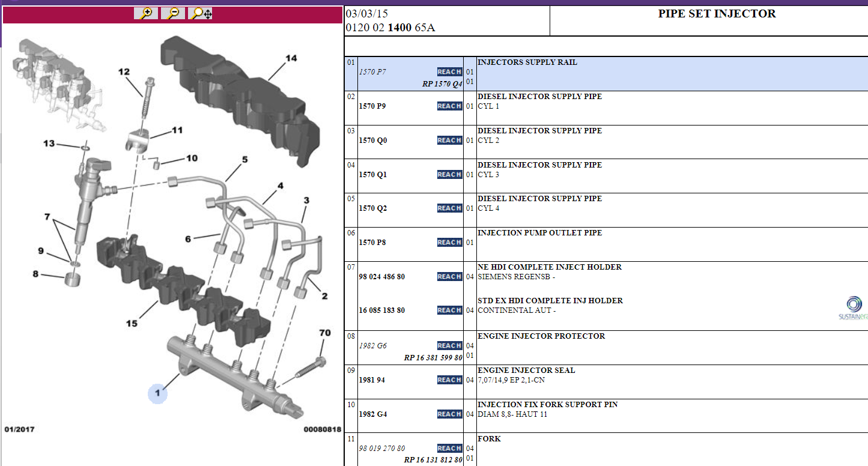Open REACH info for part 1982 G6

(449, 346)
